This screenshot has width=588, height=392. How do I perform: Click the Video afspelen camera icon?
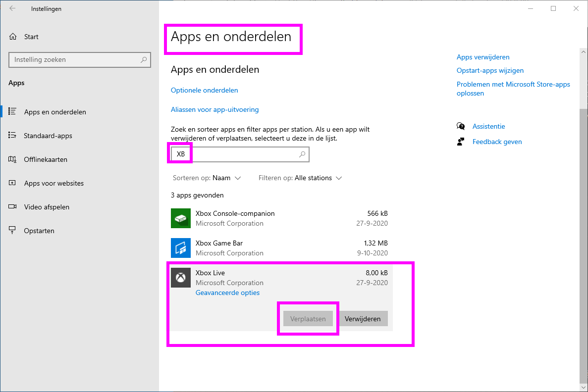click(12, 206)
